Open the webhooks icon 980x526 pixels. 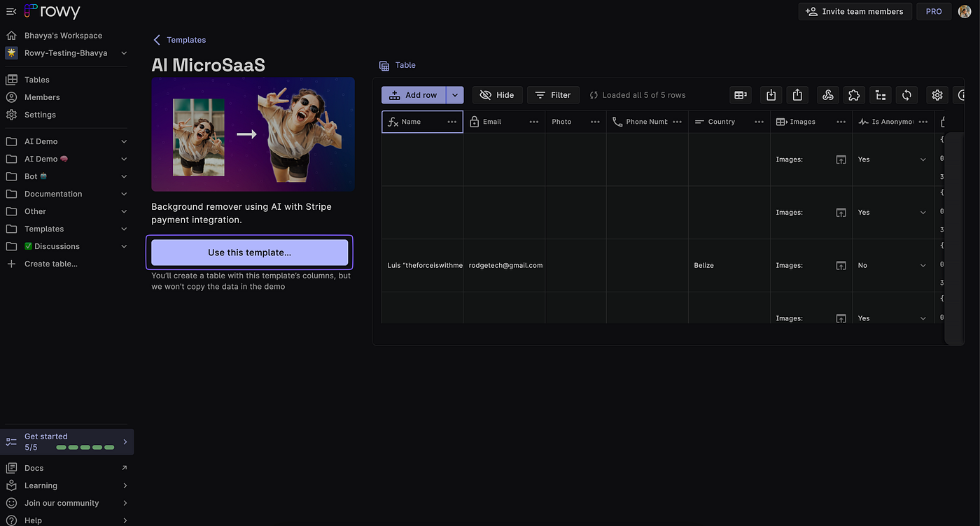(x=828, y=95)
